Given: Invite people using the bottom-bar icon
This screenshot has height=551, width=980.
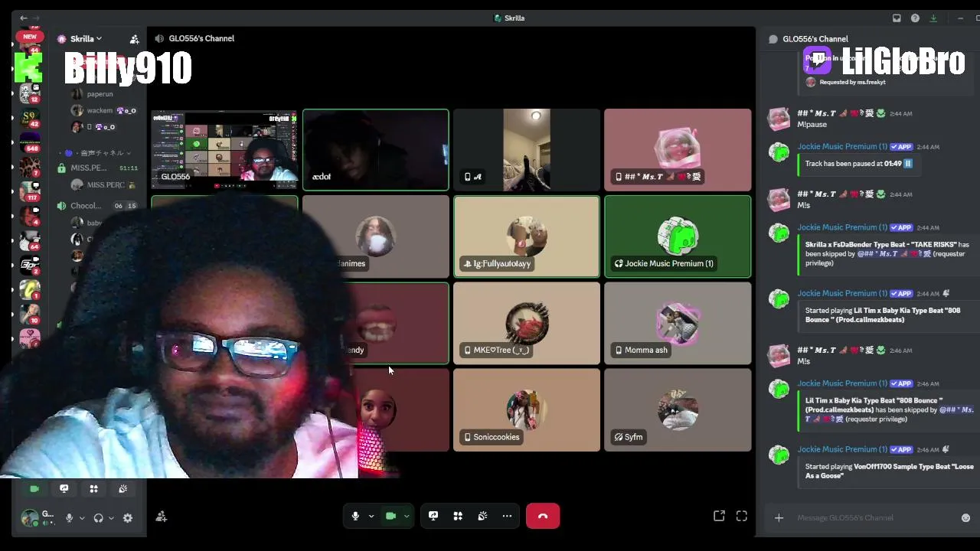Looking at the screenshot, I should point(161,517).
